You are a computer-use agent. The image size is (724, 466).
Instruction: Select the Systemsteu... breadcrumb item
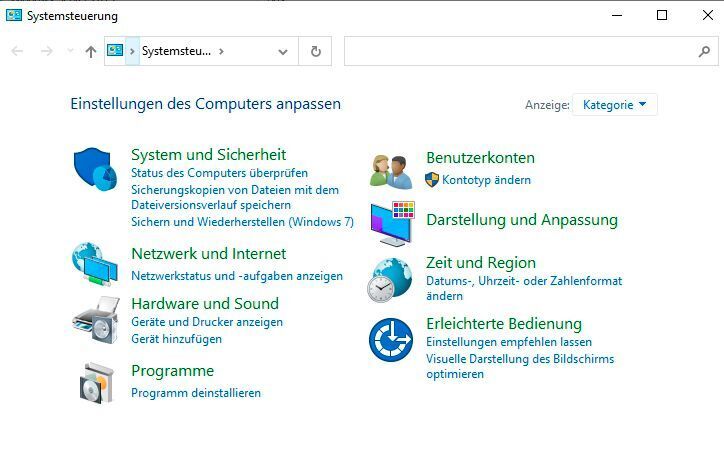click(x=176, y=51)
